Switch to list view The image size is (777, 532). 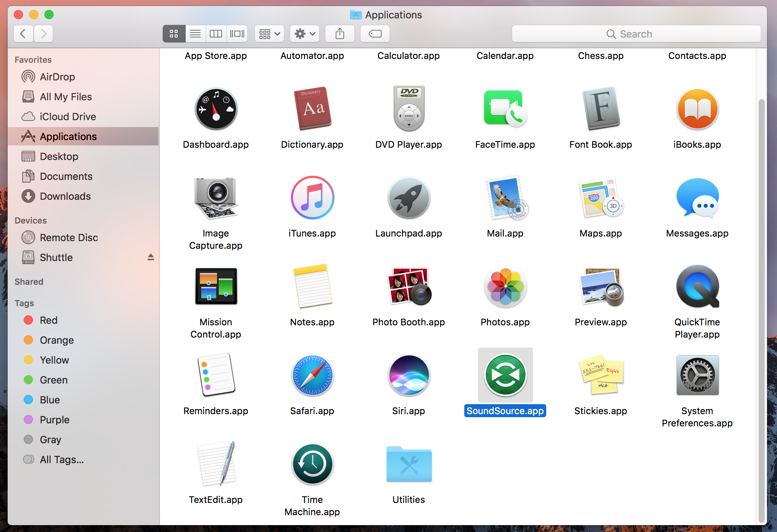click(195, 34)
